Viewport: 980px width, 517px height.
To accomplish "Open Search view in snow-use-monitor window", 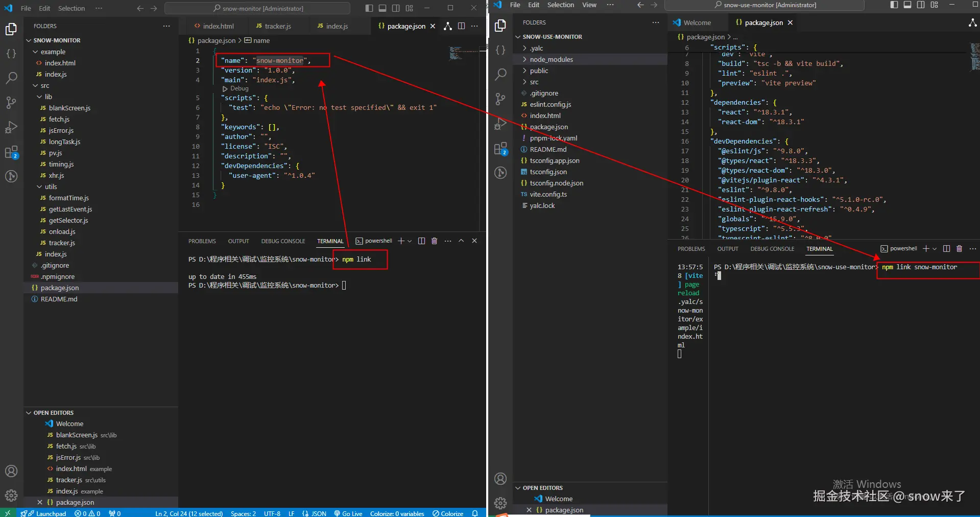I will pyautogui.click(x=500, y=75).
